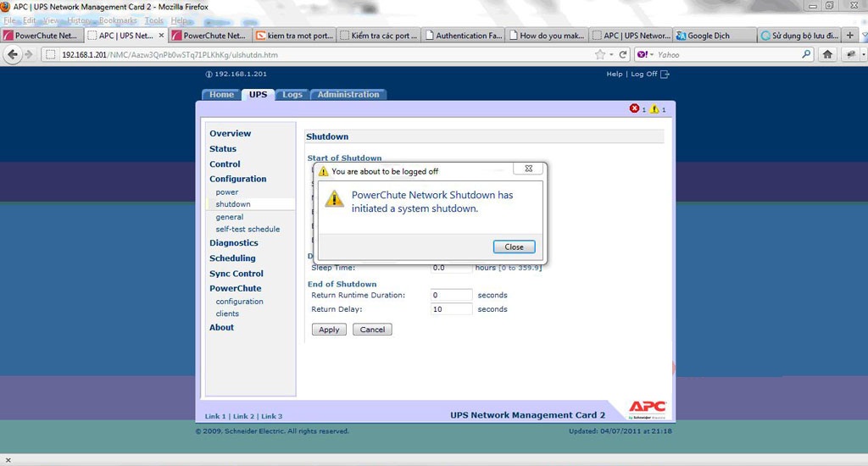Click the Apply button

[329, 330]
